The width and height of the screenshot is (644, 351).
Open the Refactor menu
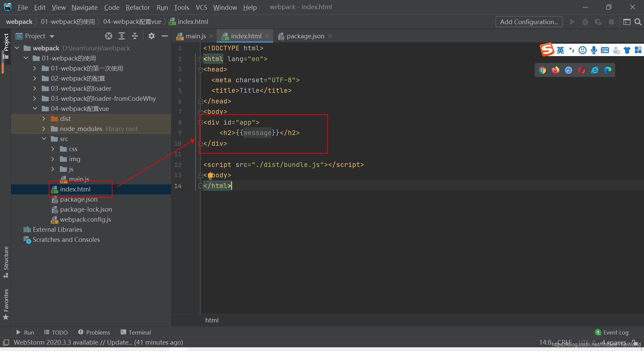tap(138, 7)
